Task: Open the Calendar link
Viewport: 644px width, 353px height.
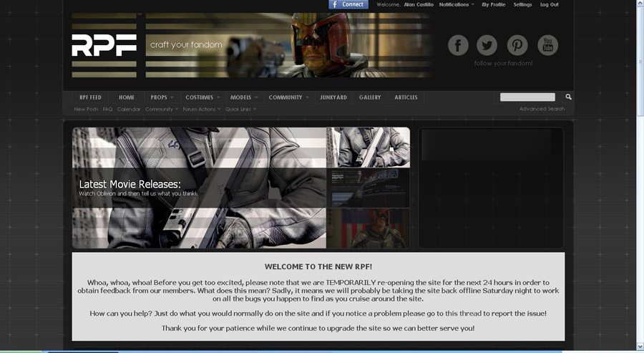Action: click(129, 110)
